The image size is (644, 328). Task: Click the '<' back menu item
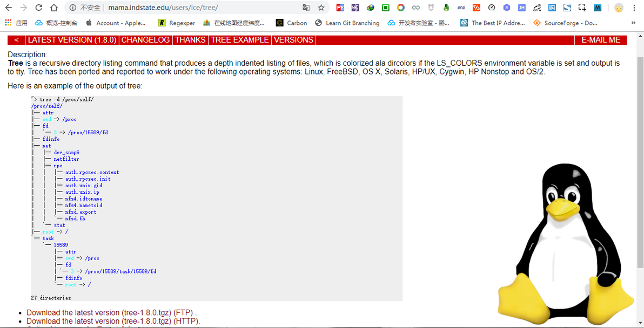tap(16, 40)
